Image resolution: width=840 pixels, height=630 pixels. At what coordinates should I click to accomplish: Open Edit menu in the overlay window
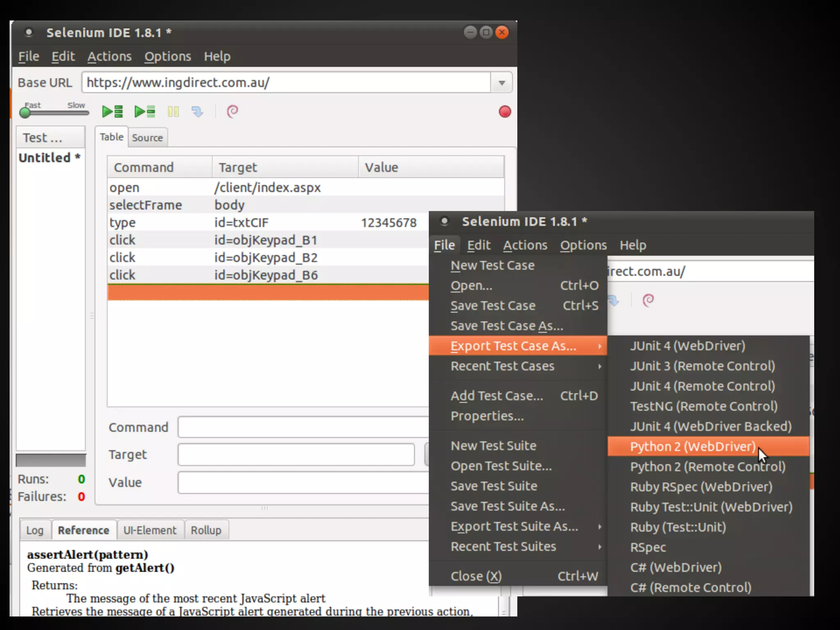click(479, 245)
